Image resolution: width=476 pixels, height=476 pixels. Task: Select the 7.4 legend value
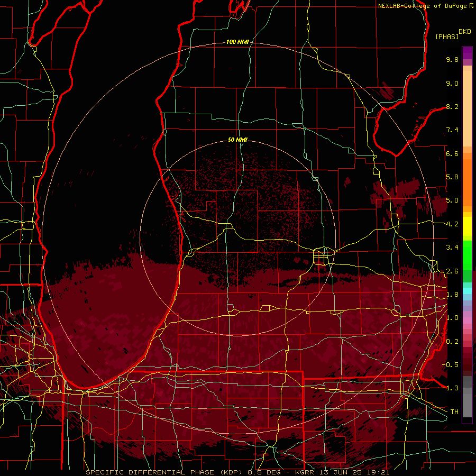pos(452,130)
